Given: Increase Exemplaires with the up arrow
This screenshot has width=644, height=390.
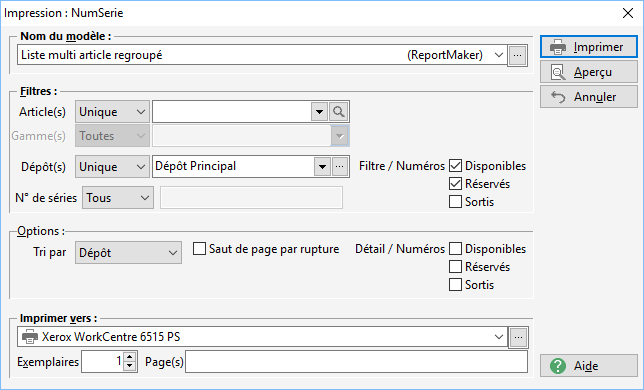Looking at the screenshot, I should point(130,357).
